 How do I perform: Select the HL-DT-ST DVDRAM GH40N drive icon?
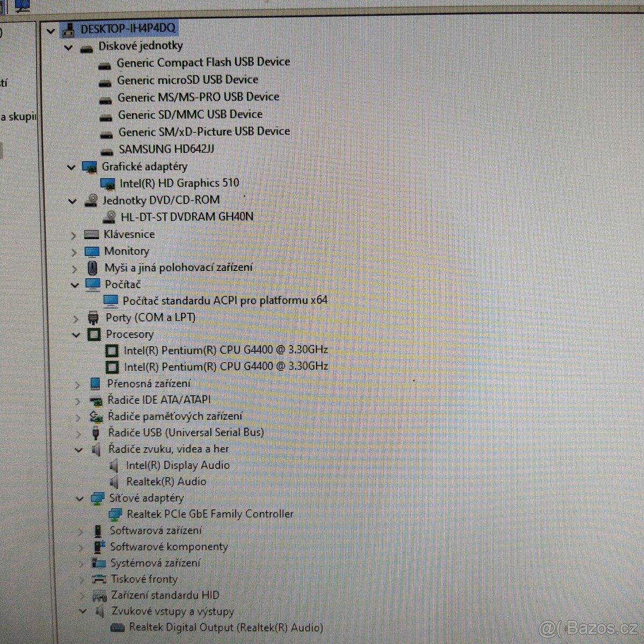pyautogui.click(x=111, y=216)
